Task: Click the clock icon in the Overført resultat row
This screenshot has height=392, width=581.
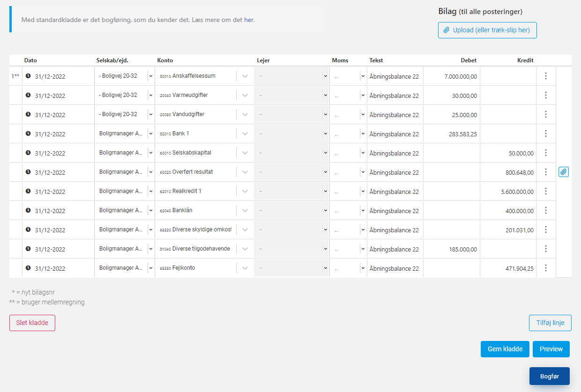Action: coord(28,172)
